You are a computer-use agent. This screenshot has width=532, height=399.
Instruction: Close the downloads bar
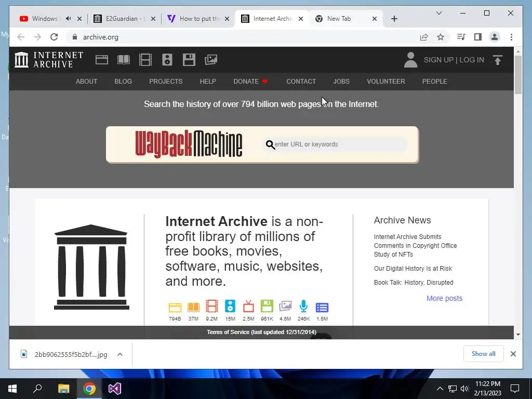513,354
